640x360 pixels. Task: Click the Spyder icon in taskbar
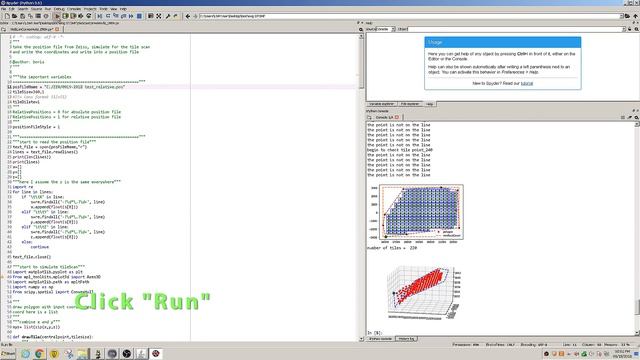156,354
